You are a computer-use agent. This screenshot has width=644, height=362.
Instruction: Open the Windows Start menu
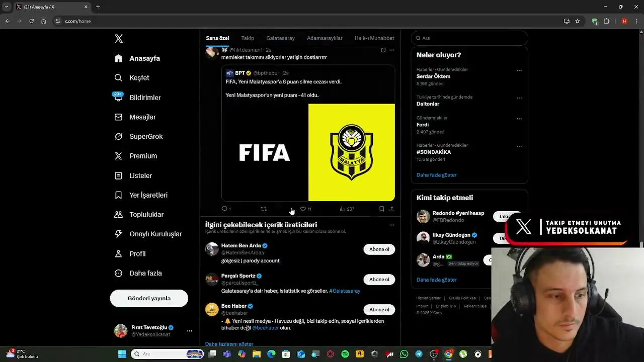pos(122,354)
